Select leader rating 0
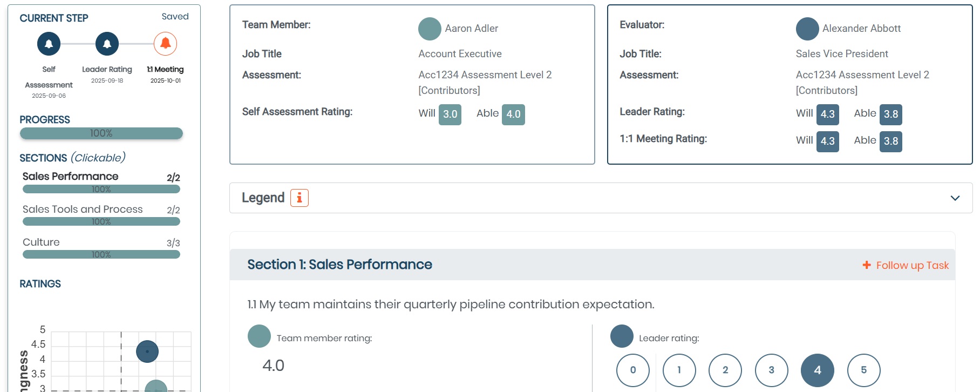The width and height of the screenshot is (980, 392). [x=633, y=370]
